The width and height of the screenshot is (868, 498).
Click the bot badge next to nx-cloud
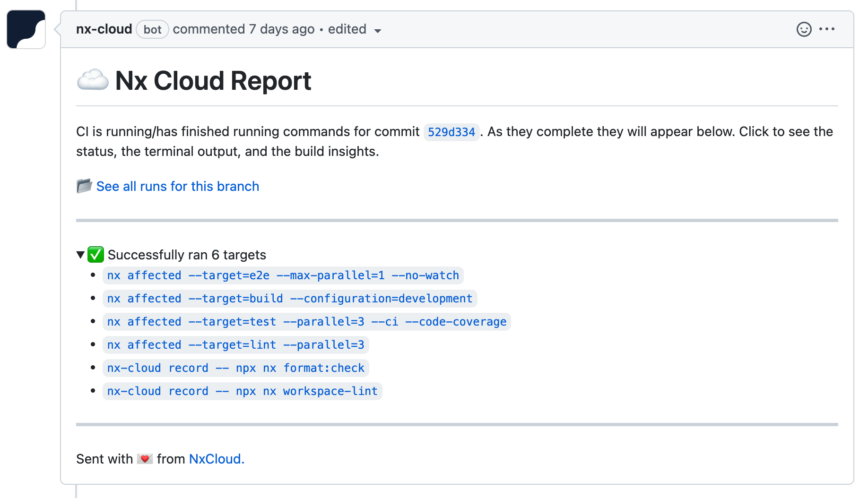coord(152,29)
